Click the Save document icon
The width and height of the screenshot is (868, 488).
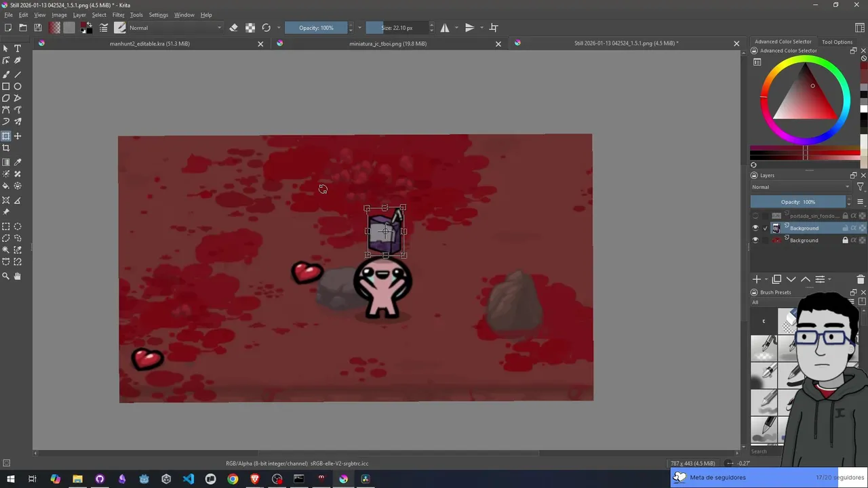[38, 28]
